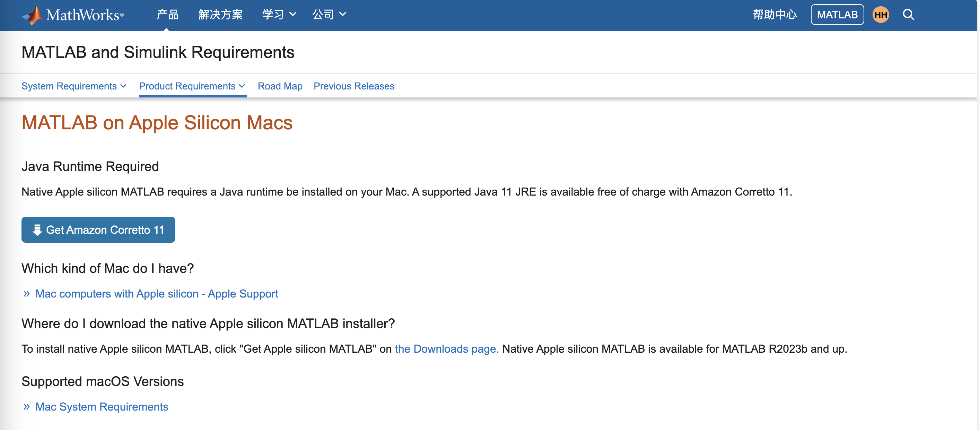Go to Previous Releases tab
980x430 pixels.
(x=353, y=86)
